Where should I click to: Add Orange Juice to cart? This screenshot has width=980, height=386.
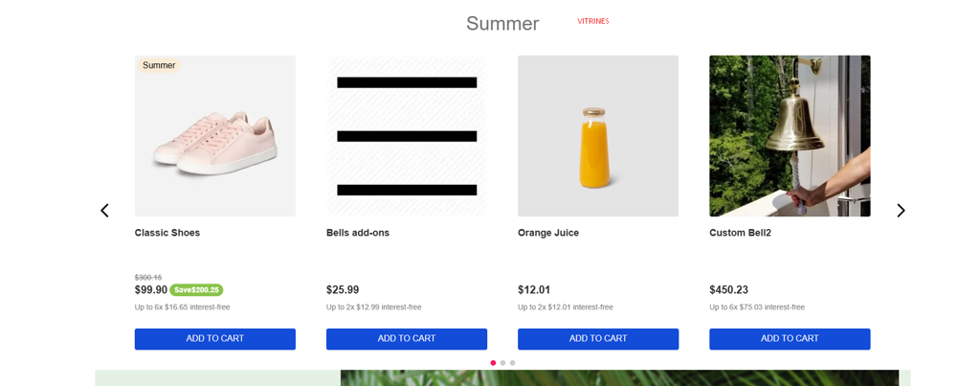click(x=598, y=339)
